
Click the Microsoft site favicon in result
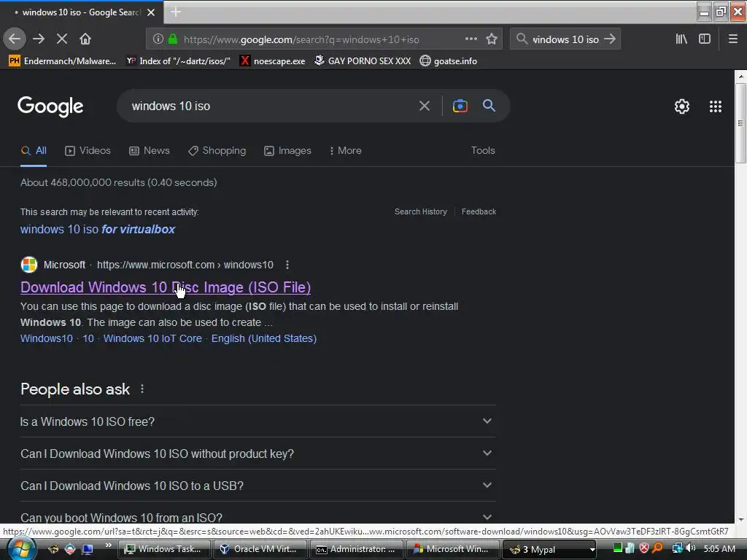[x=29, y=265]
